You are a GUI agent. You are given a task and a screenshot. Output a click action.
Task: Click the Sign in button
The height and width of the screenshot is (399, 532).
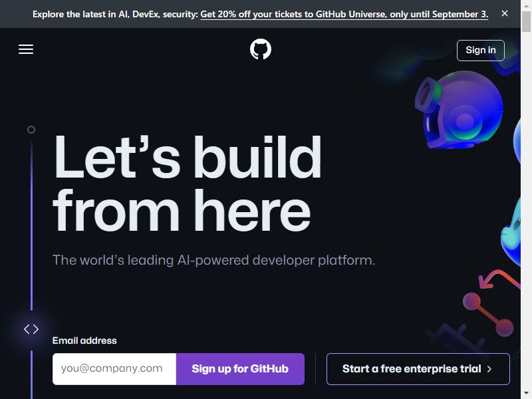click(480, 51)
